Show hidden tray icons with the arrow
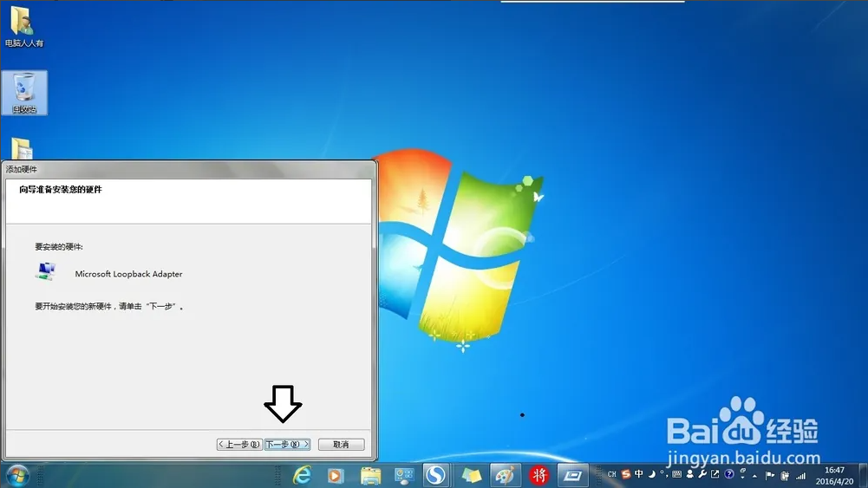 755,475
